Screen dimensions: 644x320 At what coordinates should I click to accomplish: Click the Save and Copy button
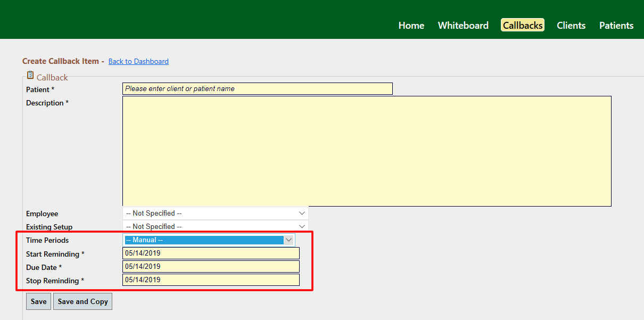click(x=83, y=301)
